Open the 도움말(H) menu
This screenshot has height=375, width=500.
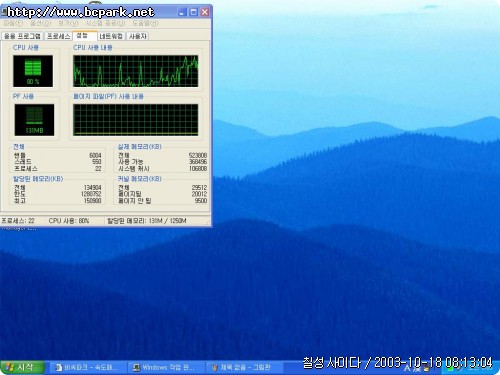145,23
